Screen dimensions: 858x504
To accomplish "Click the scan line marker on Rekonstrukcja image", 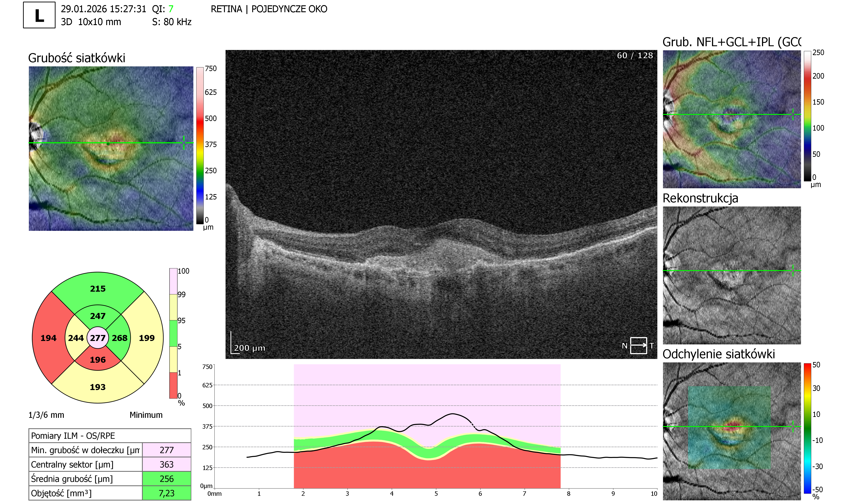I will [x=793, y=271].
